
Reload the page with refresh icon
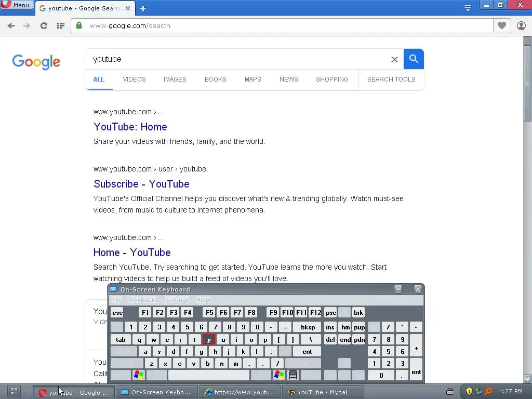click(44, 26)
